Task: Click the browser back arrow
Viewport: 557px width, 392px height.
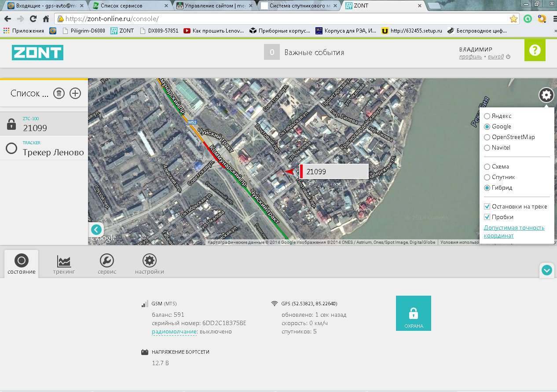Action: [x=7, y=19]
